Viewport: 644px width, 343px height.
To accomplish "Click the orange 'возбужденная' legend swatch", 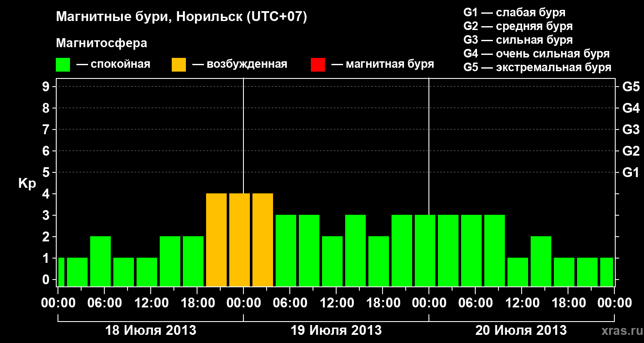I will point(179,65).
